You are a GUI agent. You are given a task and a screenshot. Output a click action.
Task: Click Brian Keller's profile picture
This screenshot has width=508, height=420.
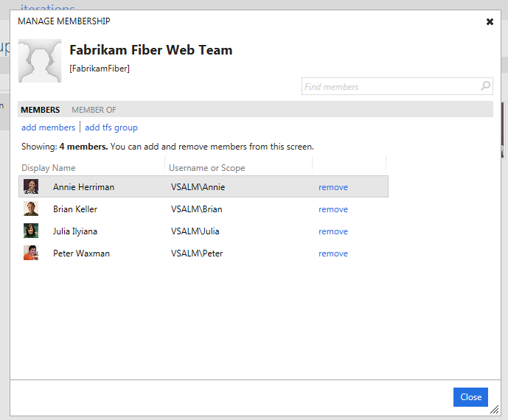click(31, 209)
